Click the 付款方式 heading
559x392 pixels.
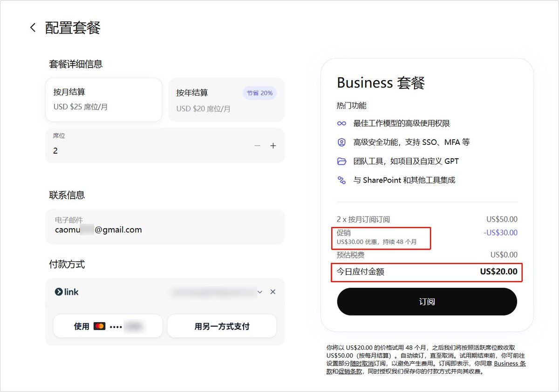point(67,264)
